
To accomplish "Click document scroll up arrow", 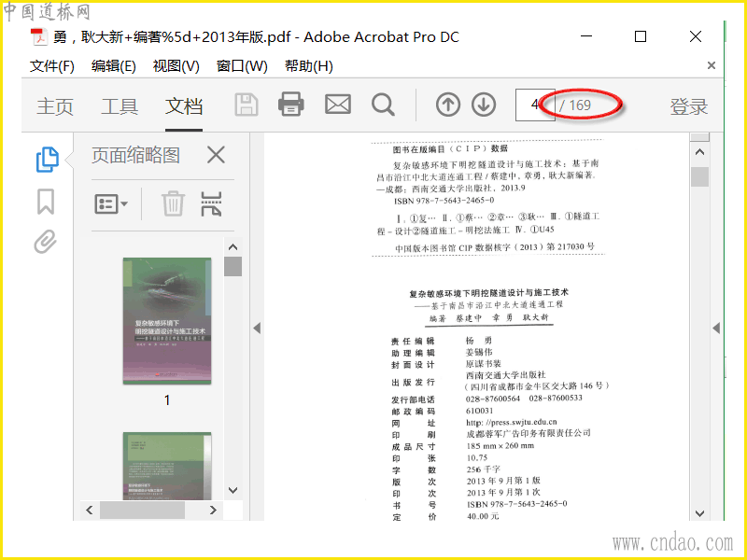I will click(x=699, y=152).
